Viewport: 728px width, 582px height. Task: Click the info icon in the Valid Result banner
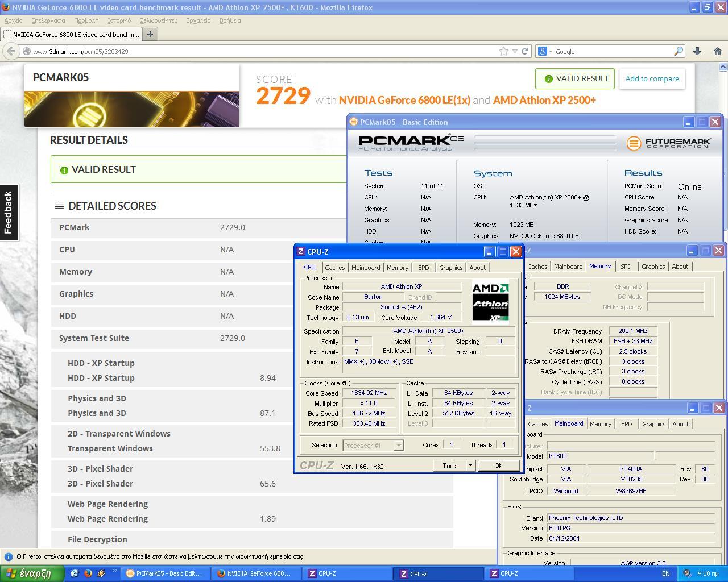pos(64,170)
